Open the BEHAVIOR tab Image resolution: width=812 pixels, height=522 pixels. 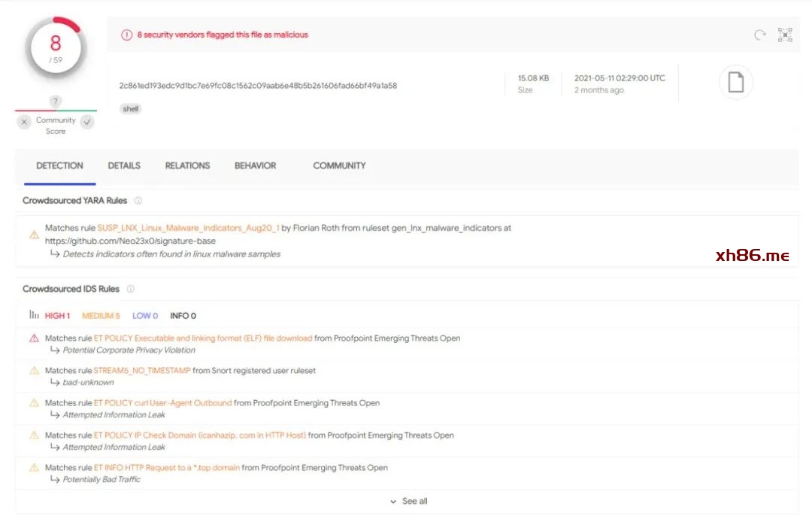click(255, 165)
